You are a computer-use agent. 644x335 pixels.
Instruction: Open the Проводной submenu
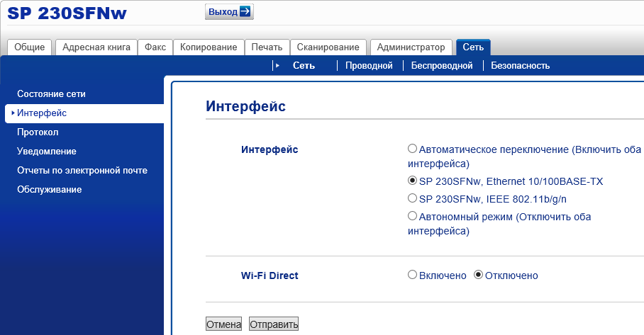click(369, 66)
